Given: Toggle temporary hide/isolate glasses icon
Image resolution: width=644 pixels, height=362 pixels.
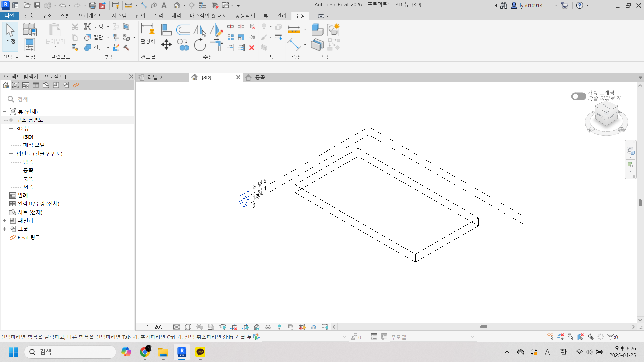Looking at the screenshot, I should pyautogui.click(x=268, y=327).
